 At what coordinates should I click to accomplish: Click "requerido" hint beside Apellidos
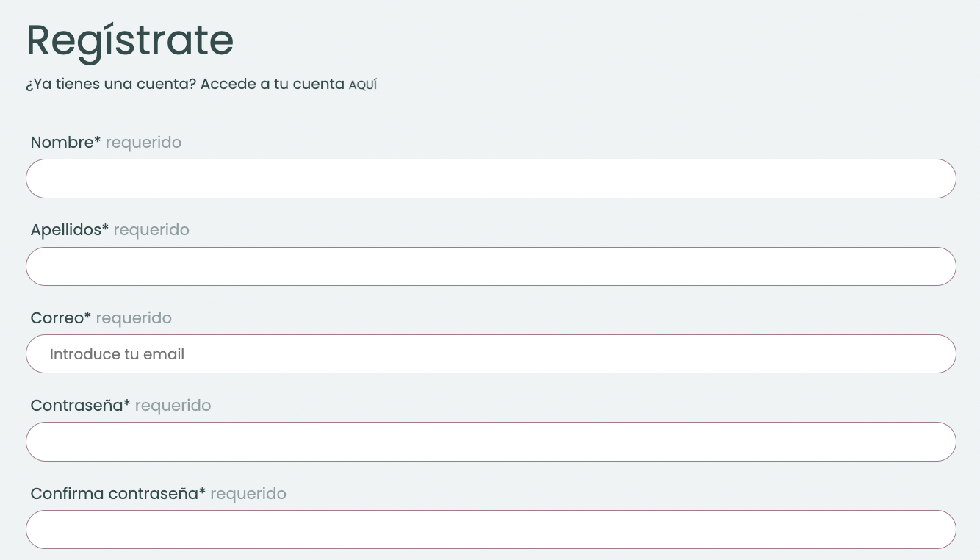151,230
